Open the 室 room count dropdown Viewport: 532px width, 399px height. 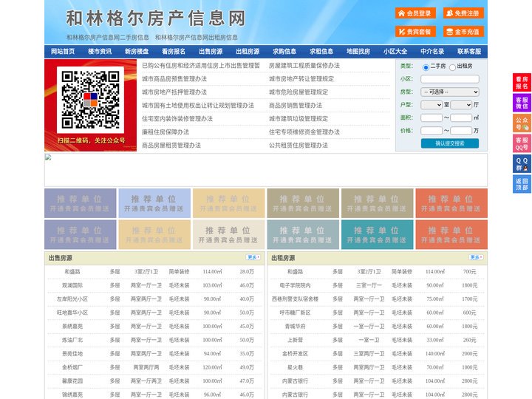[432, 105]
